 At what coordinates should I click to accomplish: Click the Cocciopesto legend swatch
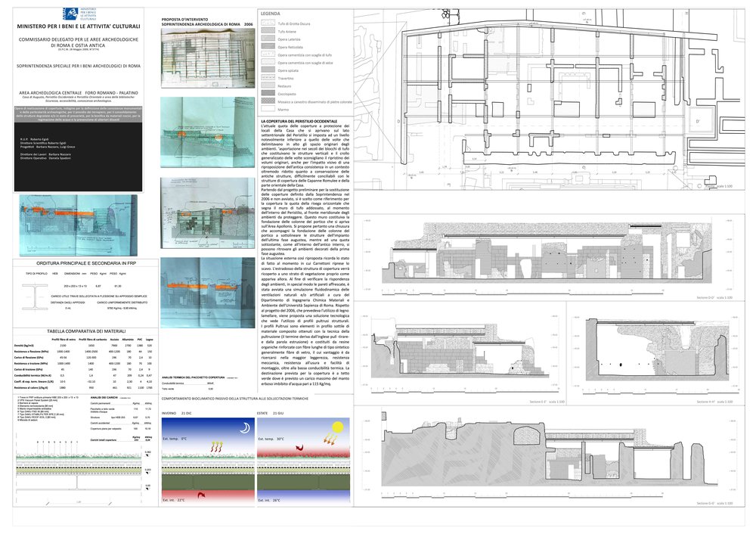(x=268, y=93)
